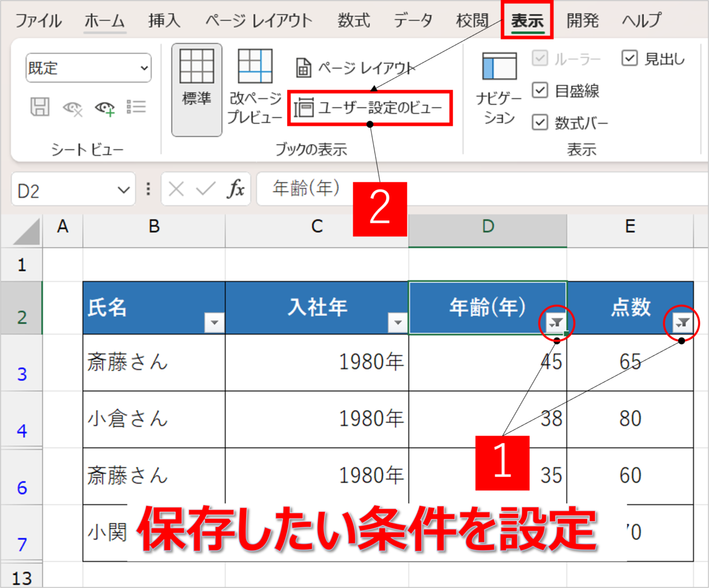Click the sheet view save icon
This screenshot has height=588, width=709.
[40, 107]
